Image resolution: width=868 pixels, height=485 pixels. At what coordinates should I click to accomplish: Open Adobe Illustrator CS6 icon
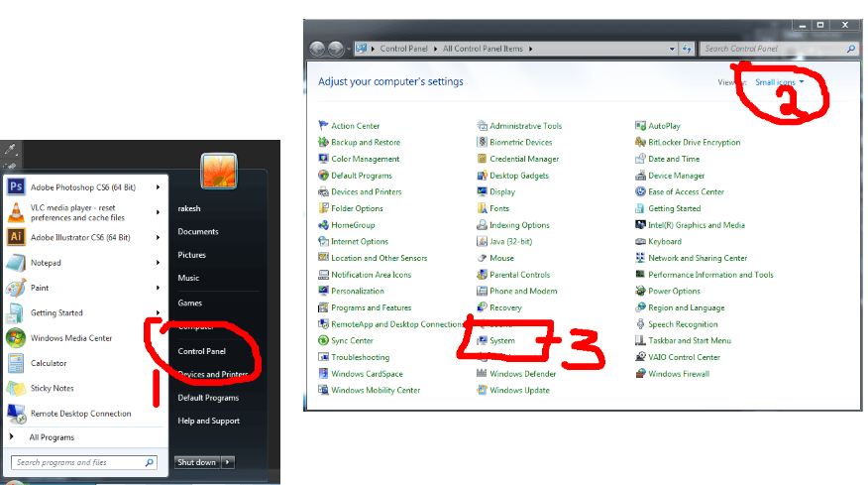(x=16, y=237)
